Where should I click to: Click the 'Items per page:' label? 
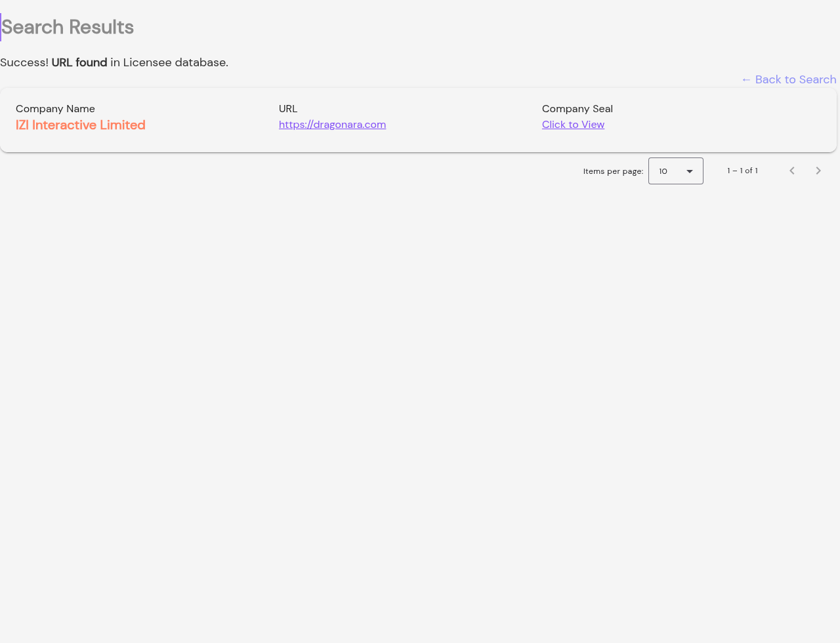tap(613, 171)
